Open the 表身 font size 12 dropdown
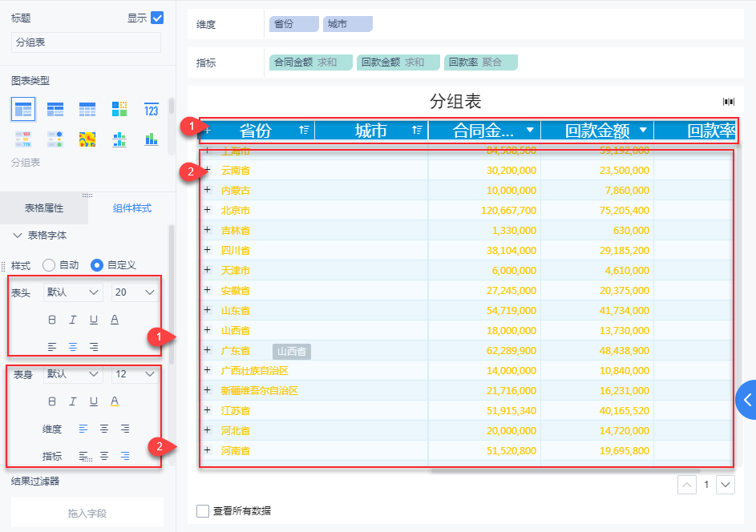 [x=135, y=374]
